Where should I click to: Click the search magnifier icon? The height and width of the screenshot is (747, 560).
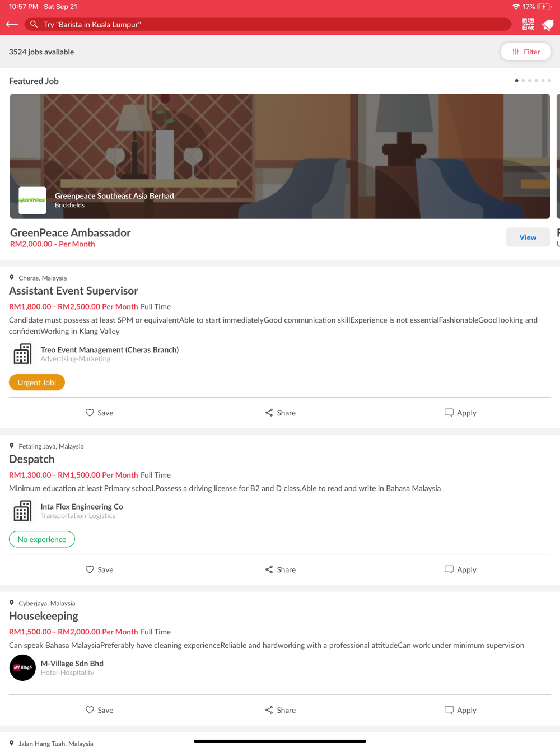pos(34,24)
